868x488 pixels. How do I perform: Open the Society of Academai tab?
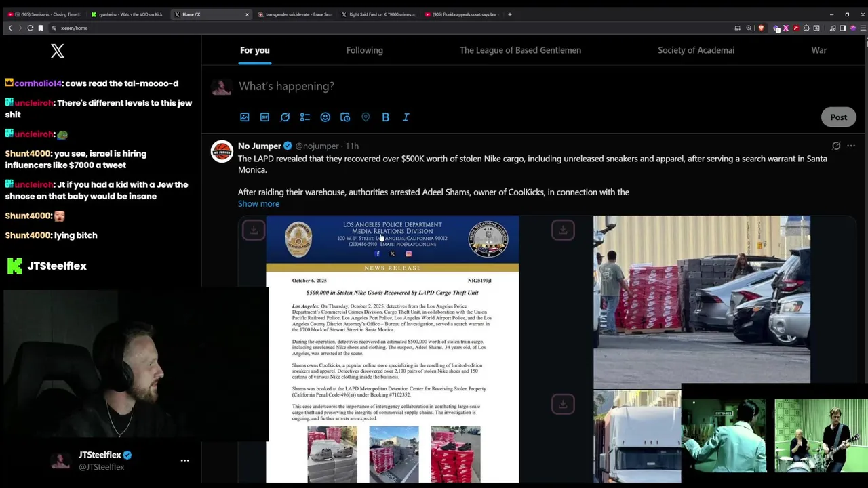click(696, 50)
